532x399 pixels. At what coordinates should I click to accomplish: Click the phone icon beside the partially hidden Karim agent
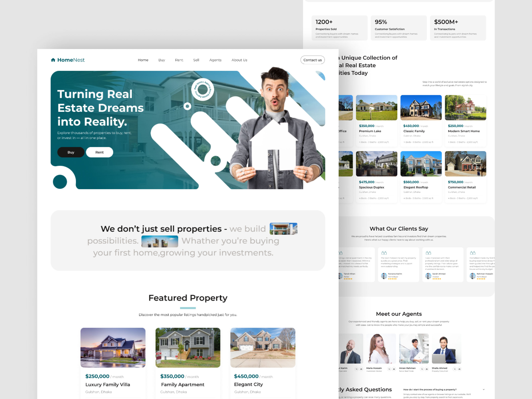[356, 369]
